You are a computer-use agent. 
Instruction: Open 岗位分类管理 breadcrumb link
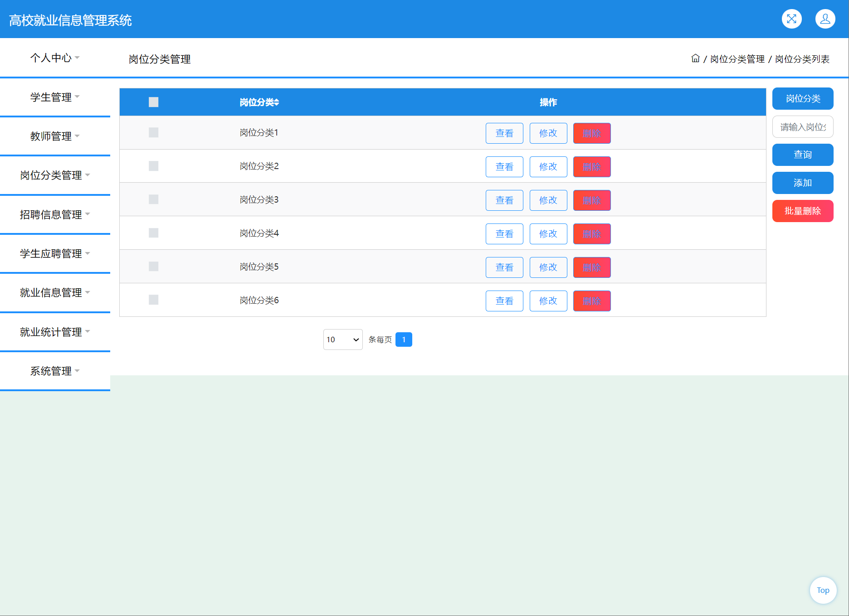[737, 59]
